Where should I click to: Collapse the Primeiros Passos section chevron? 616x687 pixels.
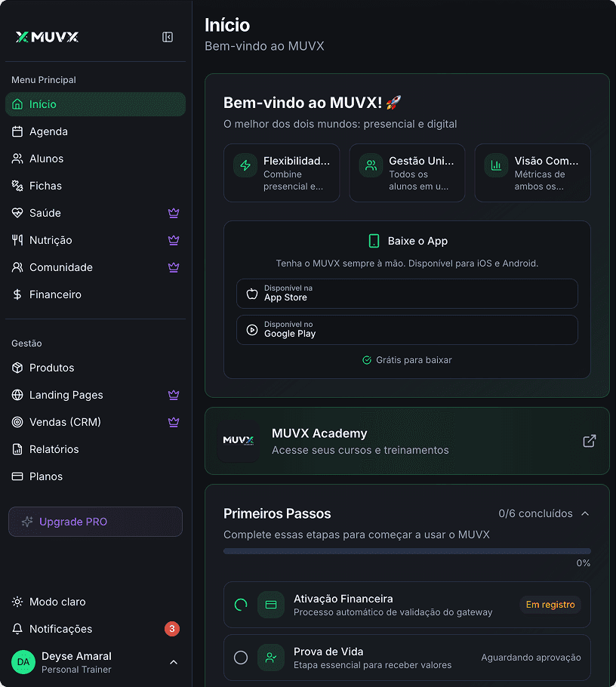click(585, 513)
